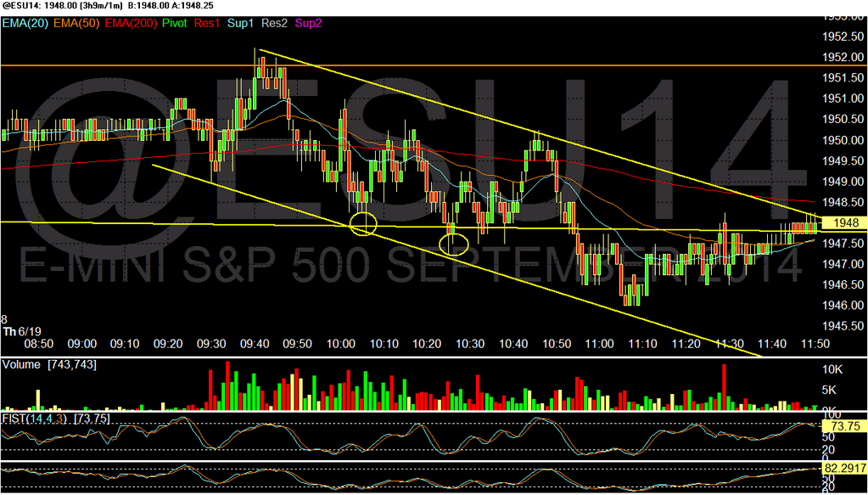Click the yellow 1948 current price tag
This screenshot has width=868, height=495.
[843, 223]
